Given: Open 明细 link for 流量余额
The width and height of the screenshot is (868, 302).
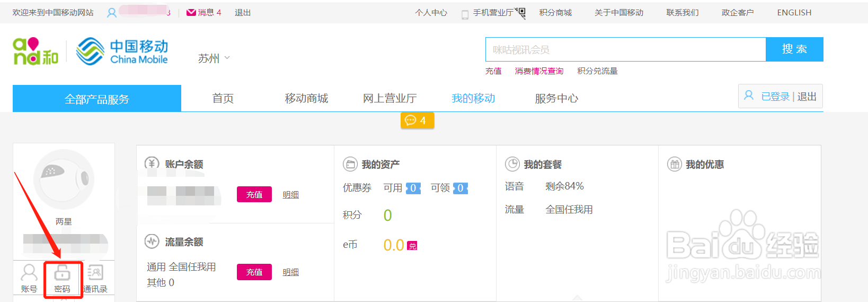Looking at the screenshot, I should (291, 272).
